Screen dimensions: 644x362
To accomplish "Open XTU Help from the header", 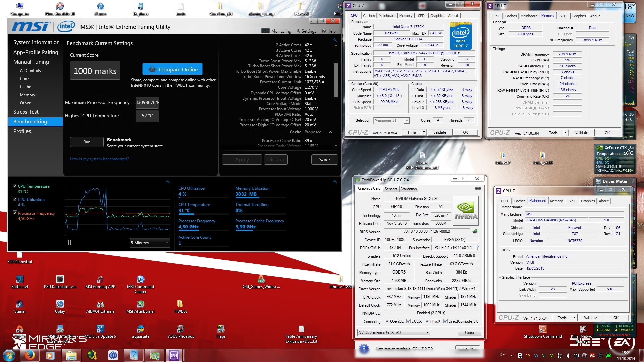I will coord(329,31).
